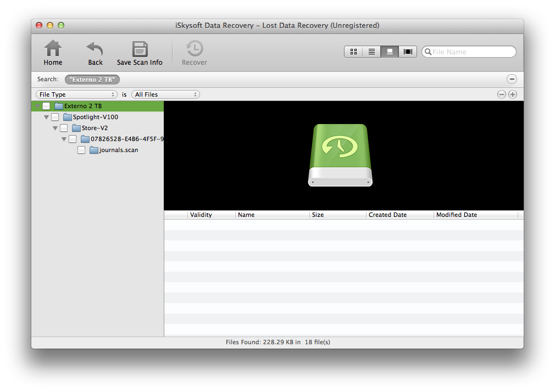Select the Spotlight-V100 tree row
The width and height of the screenshot is (555, 392).
[97, 117]
